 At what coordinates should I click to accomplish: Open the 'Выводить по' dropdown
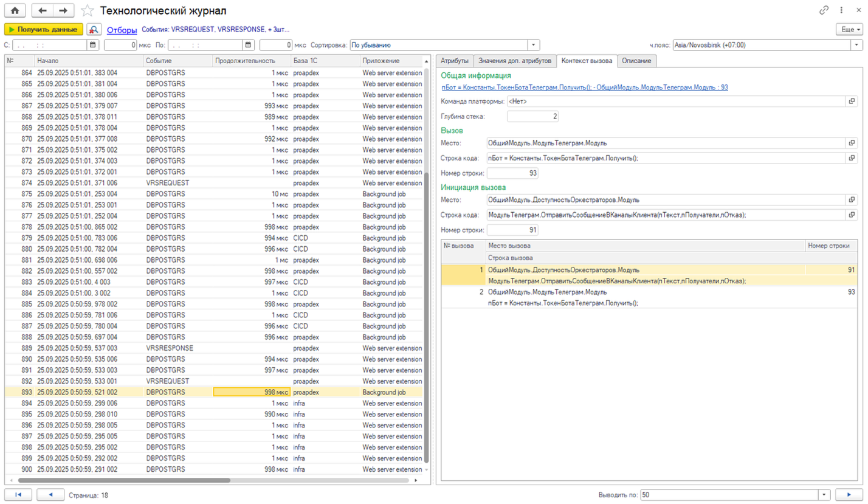(x=824, y=495)
